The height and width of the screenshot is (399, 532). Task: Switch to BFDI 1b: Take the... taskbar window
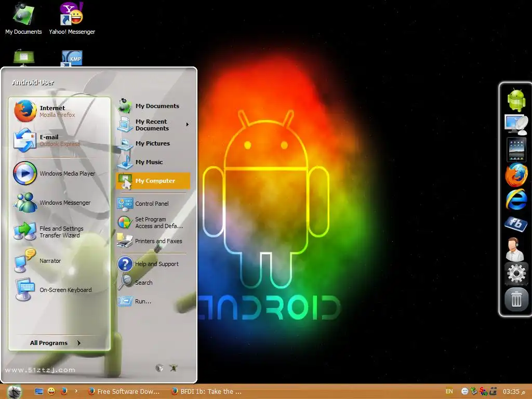click(207, 392)
